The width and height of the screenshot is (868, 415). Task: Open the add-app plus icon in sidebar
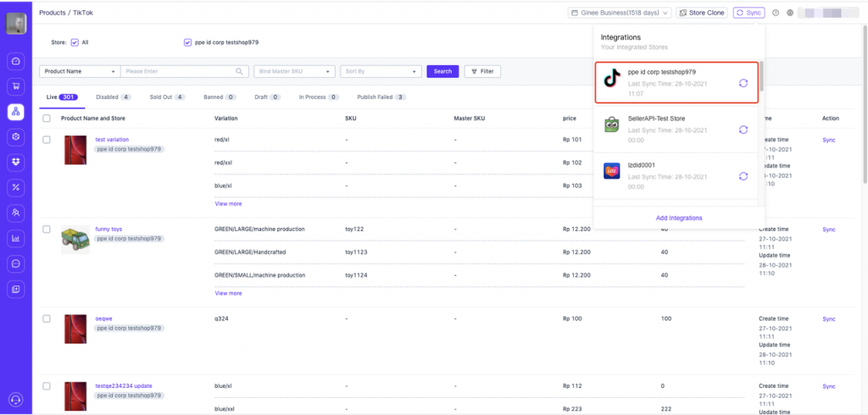click(x=15, y=289)
